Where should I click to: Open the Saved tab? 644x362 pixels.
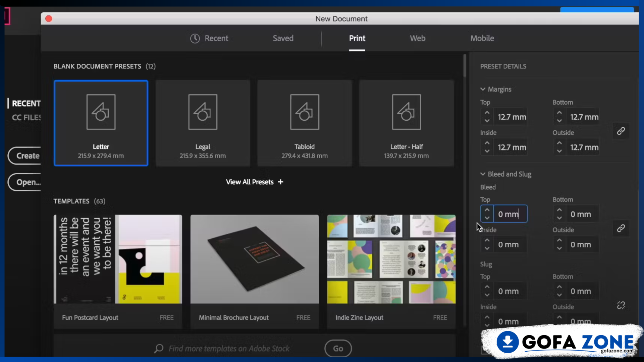pyautogui.click(x=283, y=38)
